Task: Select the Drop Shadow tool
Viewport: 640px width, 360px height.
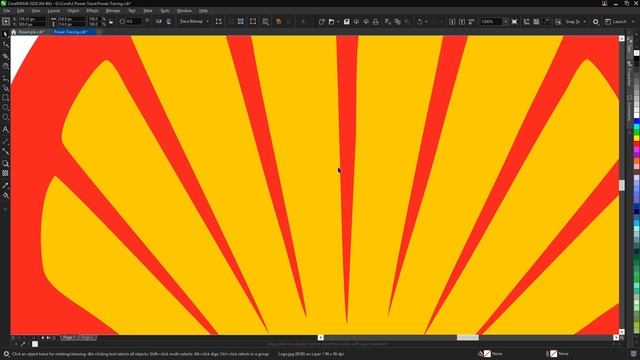Action: click(5, 163)
